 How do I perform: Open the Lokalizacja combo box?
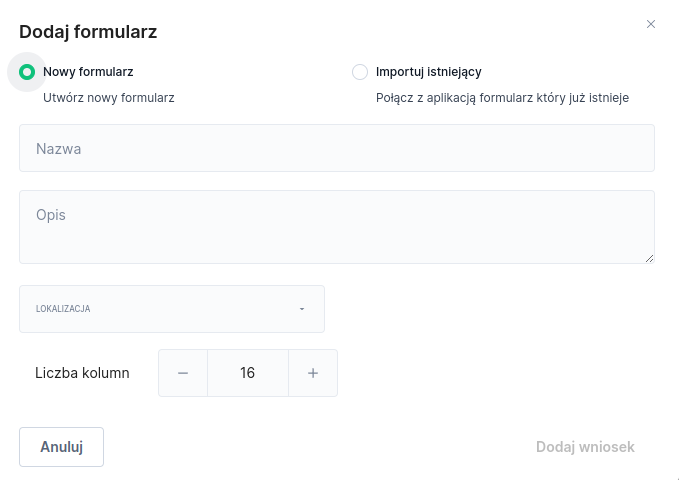[172, 309]
